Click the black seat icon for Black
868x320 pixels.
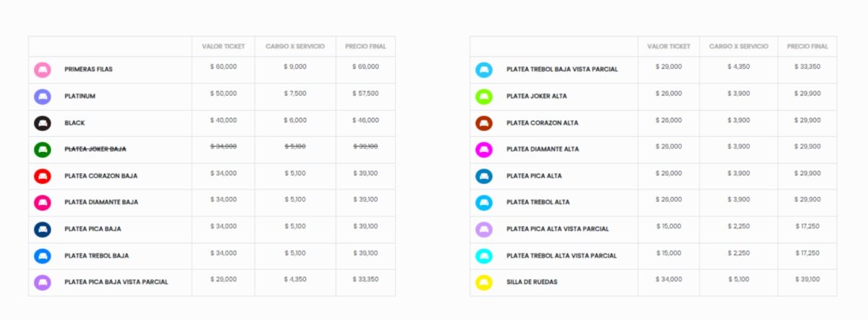[x=43, y=123]
